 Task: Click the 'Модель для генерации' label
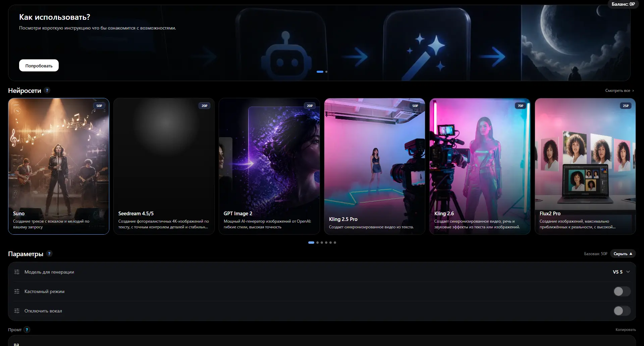[49, 272]
